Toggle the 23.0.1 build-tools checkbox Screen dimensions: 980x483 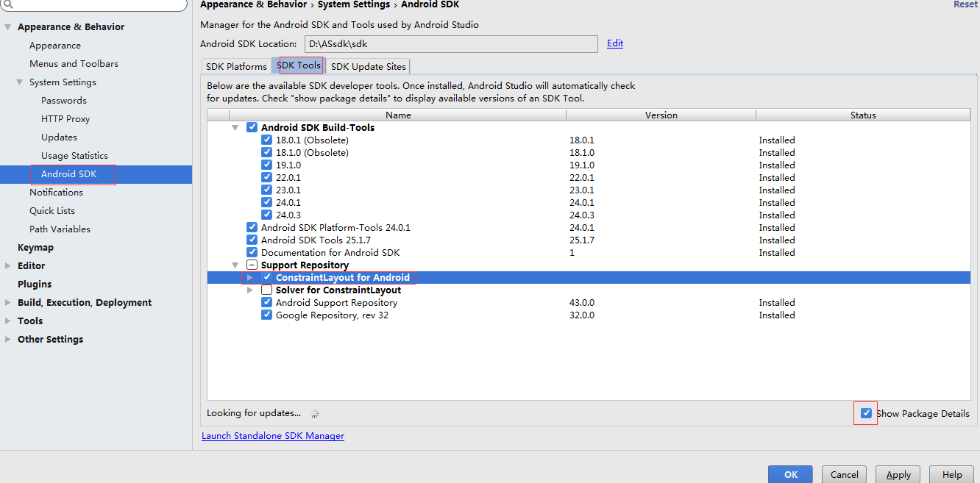(266, 190)
